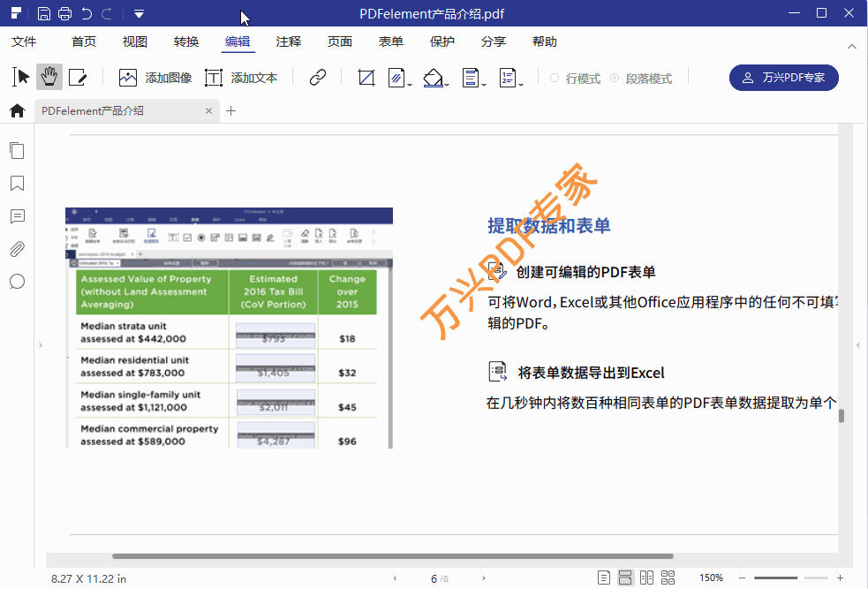Switch to the 表单 tab
The height and width of the screenshot is (589, 868).
click(x=391, y=42)
